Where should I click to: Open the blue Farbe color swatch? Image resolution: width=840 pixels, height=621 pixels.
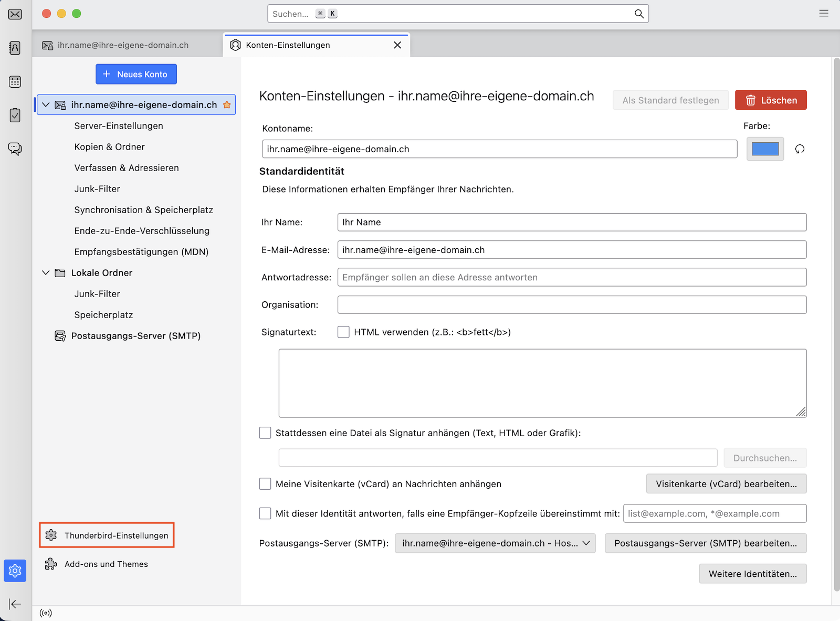coord(765,149)
